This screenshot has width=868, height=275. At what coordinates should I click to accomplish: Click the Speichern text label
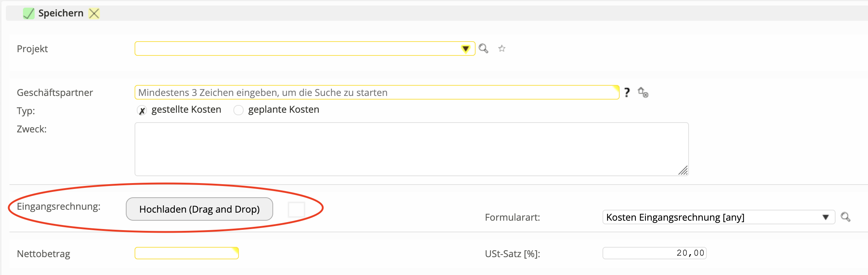pos(61,13)
